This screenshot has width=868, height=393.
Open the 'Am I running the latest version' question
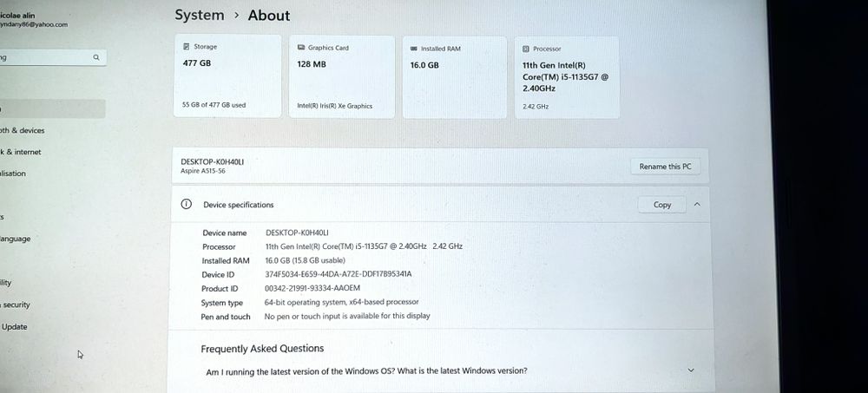coord(366,370)
